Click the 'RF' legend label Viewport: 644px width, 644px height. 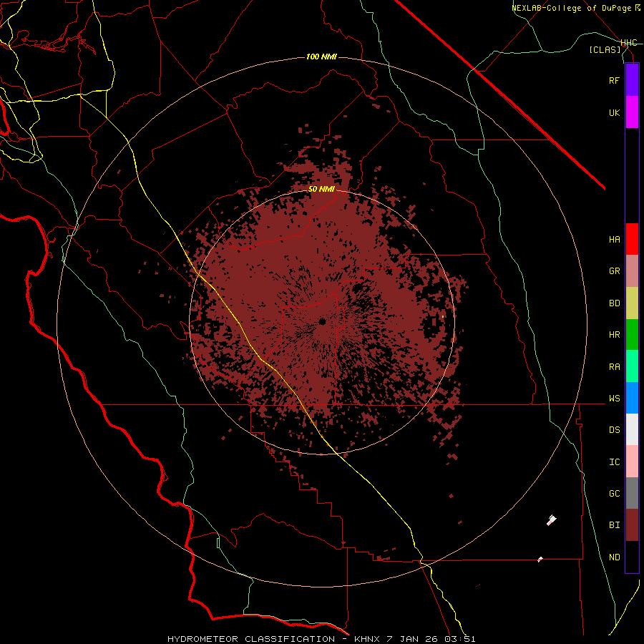pyautogui.click(x=614, y=81)
